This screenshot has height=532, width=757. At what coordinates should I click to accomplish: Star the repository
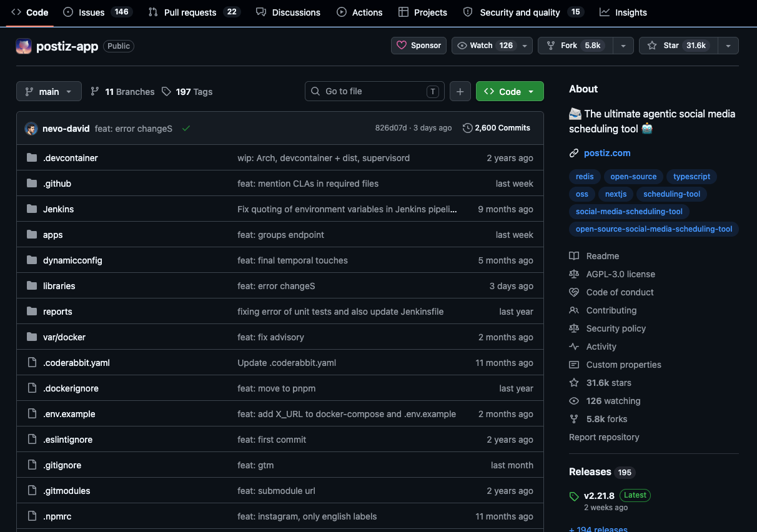point(678,46)
